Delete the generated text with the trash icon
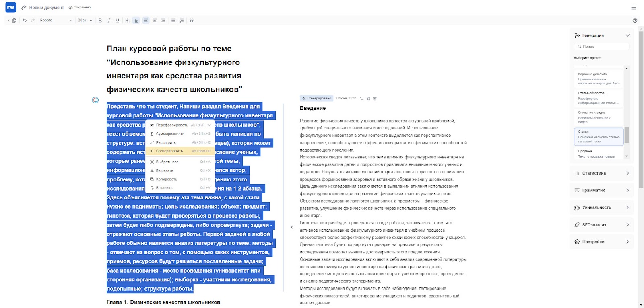 coord(375,98)
